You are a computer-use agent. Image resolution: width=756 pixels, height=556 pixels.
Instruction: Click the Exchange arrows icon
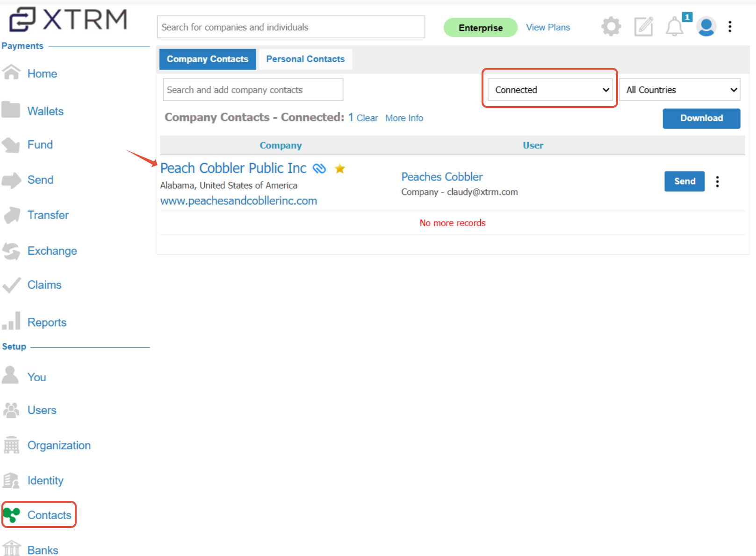pos(11,251)
